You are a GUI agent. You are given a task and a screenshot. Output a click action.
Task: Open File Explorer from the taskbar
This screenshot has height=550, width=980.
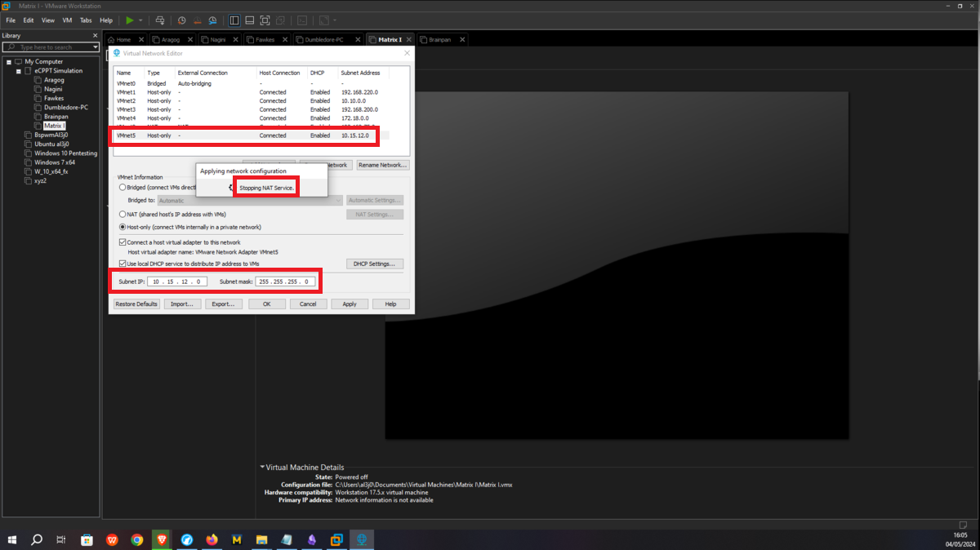coord(262,540)
